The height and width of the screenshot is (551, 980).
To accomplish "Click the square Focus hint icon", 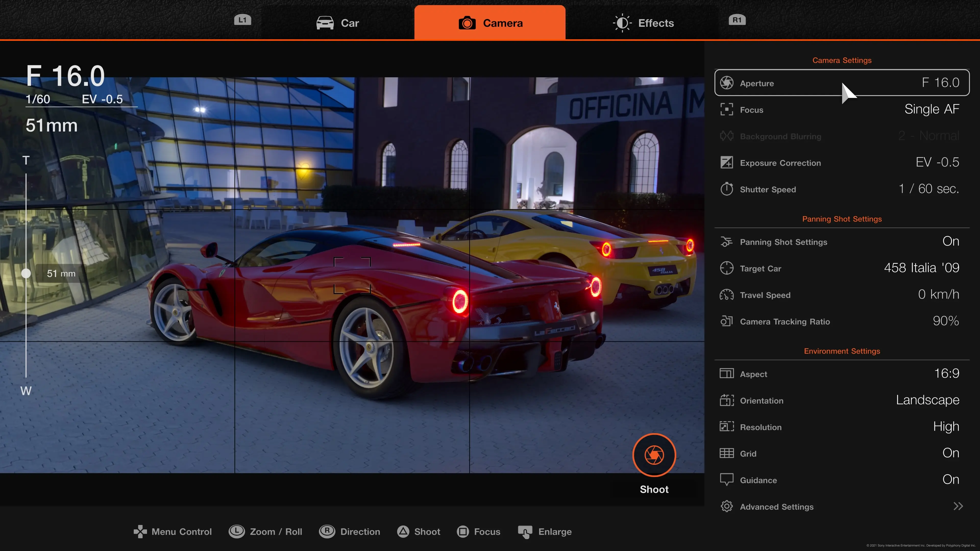I will (463, 532).
